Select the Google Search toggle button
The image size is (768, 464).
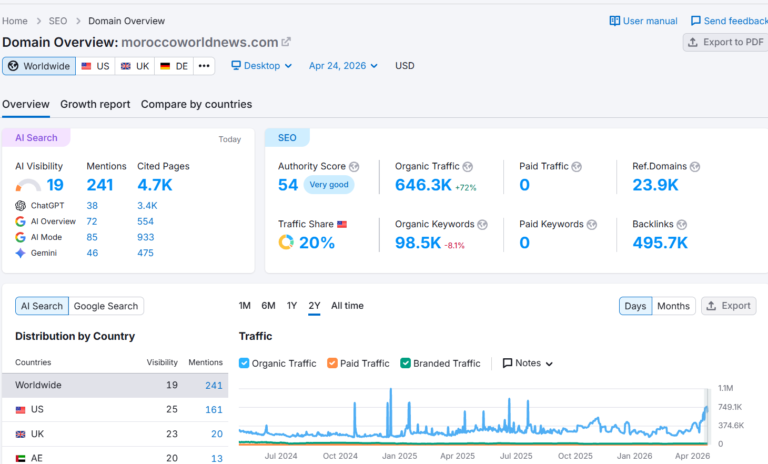(107, 306)
